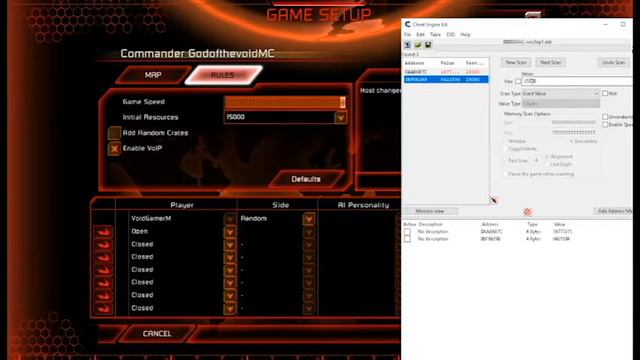640x360 pixels.
Task: Click the Address column header in found list
Action: tap(415, 63)
